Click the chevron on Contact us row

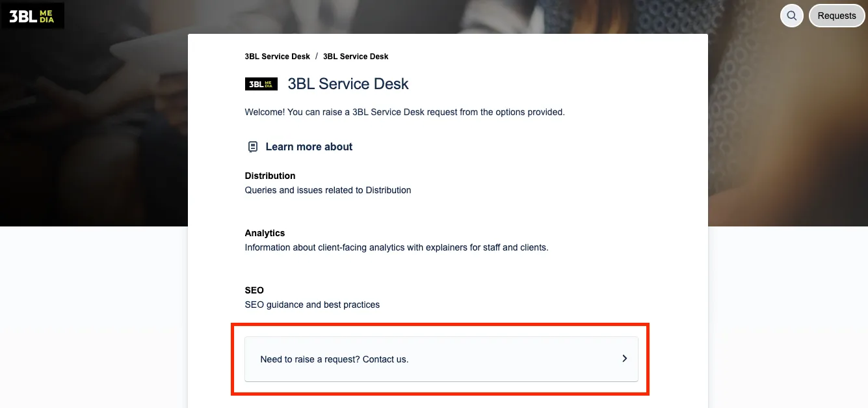(x=624, y=359)
